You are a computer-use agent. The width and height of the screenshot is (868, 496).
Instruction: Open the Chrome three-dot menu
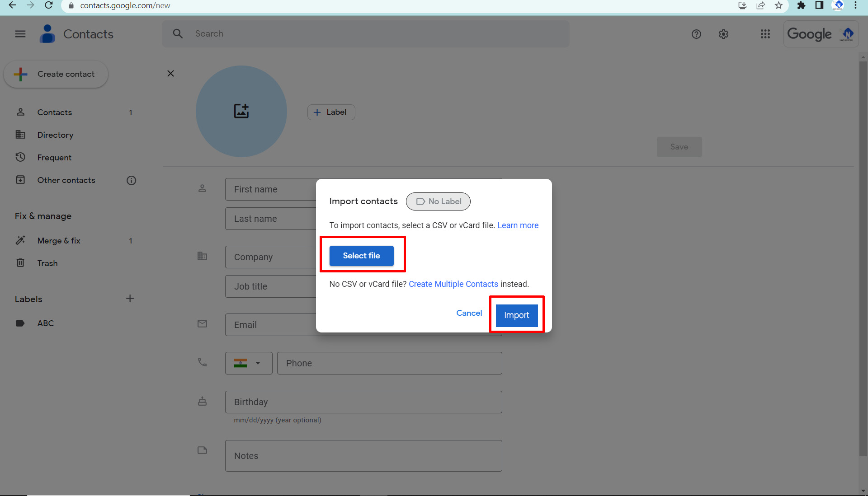click(x=855, y=5)
